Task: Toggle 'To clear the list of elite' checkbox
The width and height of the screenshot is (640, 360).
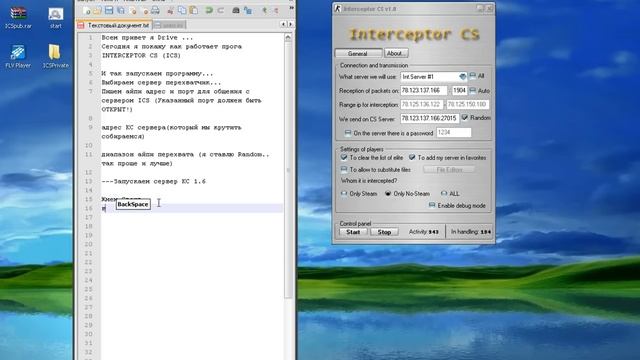Action: pos(344,157)
